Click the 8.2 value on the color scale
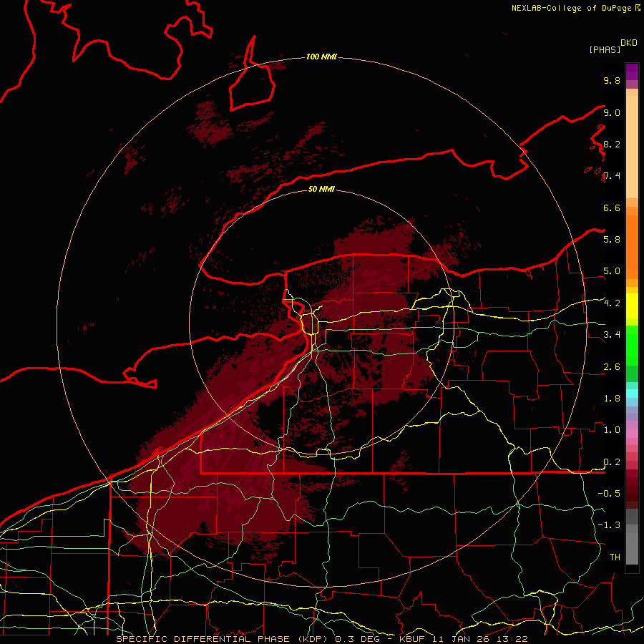Screen dimensions: 644x644 tap(612, 144)
